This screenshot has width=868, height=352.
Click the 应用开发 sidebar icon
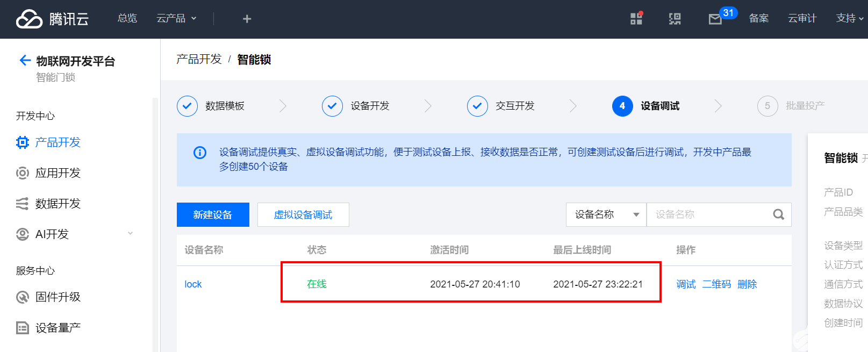(x=22, y=173)
